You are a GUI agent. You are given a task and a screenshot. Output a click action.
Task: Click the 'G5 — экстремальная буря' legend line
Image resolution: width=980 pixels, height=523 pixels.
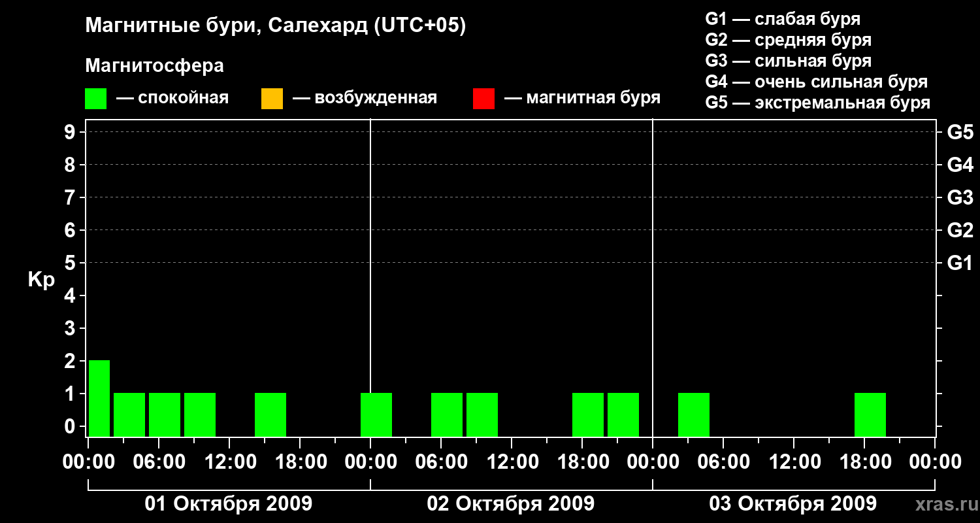818,103
